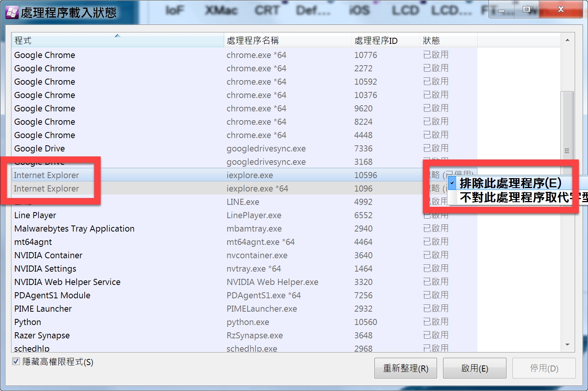The height and width of the screenshot is (391, 588).
Task: Select the schedhlp row
Action: click(244, 348)
